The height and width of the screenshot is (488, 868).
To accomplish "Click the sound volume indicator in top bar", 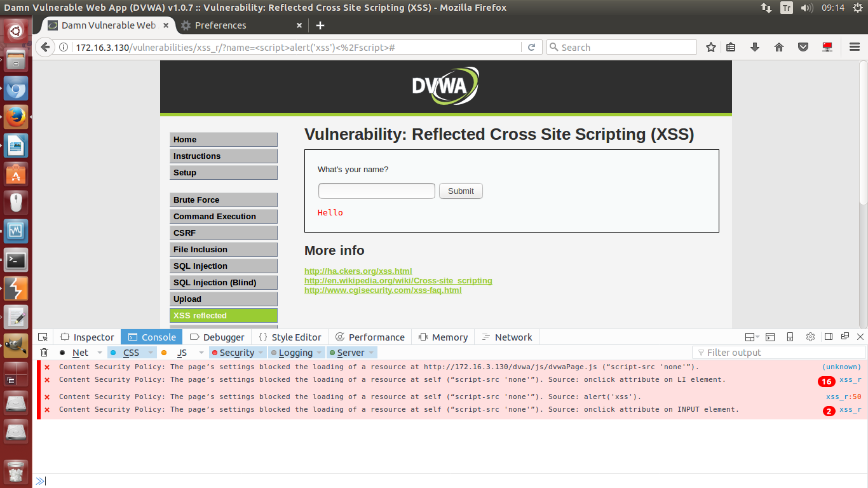I will (807, 8).
